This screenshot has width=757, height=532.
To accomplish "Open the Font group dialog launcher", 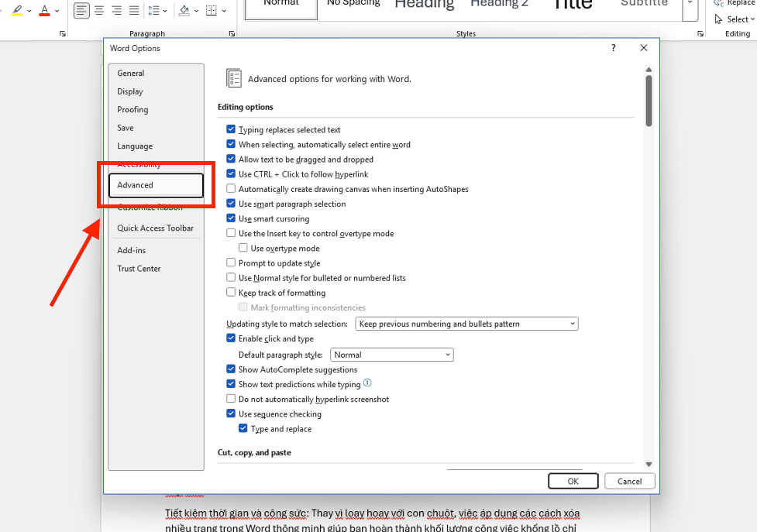I will 62,34.
